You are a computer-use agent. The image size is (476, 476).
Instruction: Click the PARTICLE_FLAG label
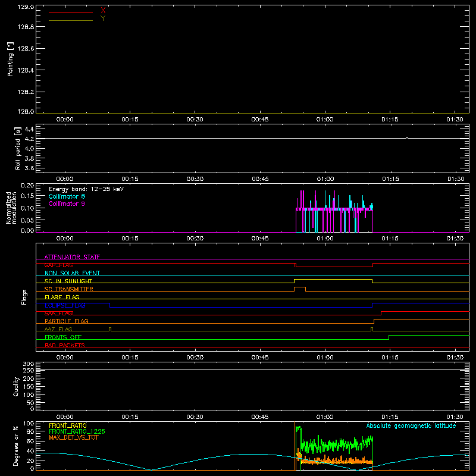67,321
